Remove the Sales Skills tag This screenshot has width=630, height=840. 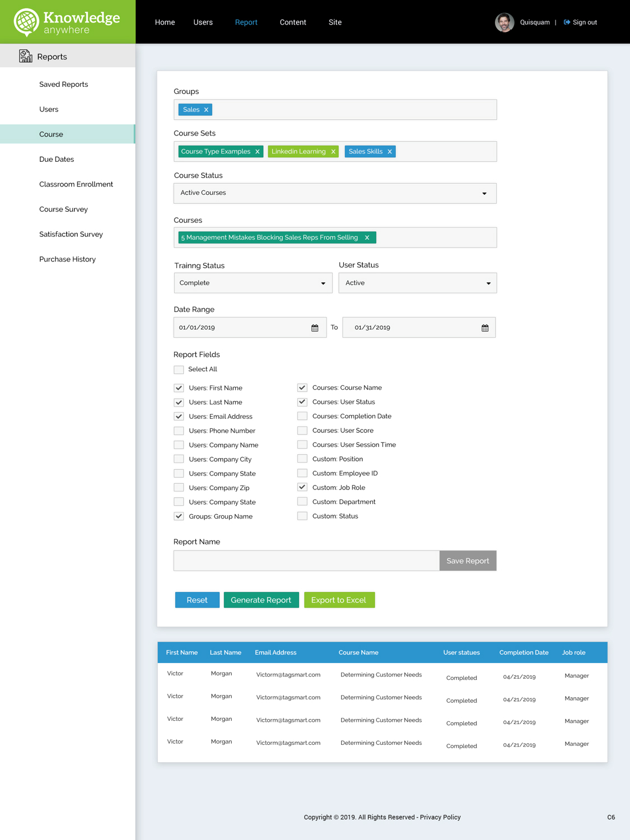coord(390,152)
